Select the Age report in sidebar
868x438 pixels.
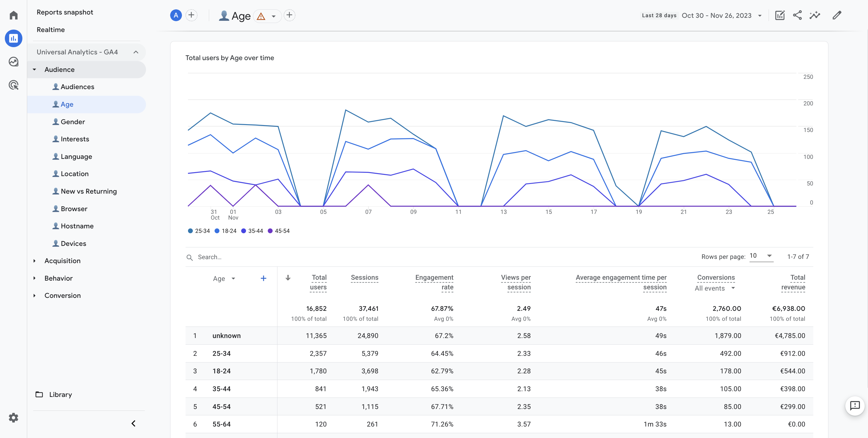point(87,105)
